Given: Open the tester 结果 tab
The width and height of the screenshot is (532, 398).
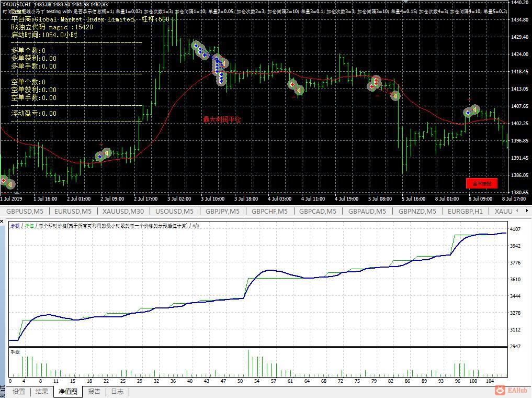Looking at the screenshot, I should click(42, 392).
